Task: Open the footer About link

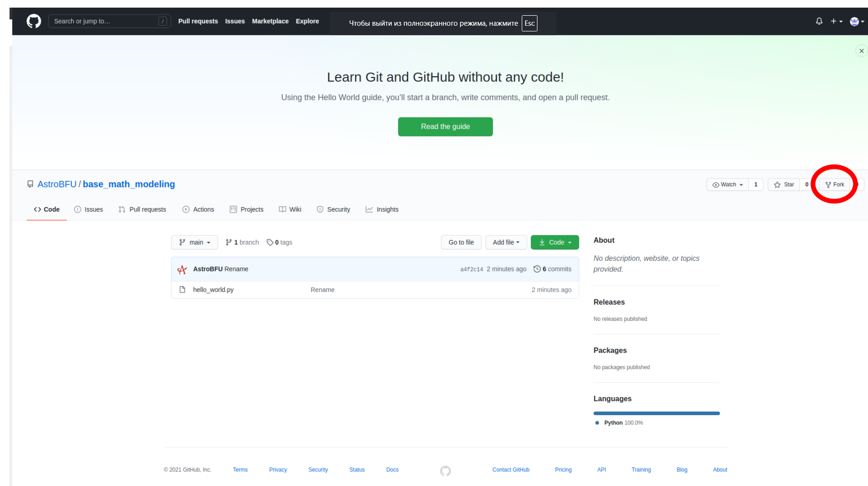Action: tap(720, 470)
